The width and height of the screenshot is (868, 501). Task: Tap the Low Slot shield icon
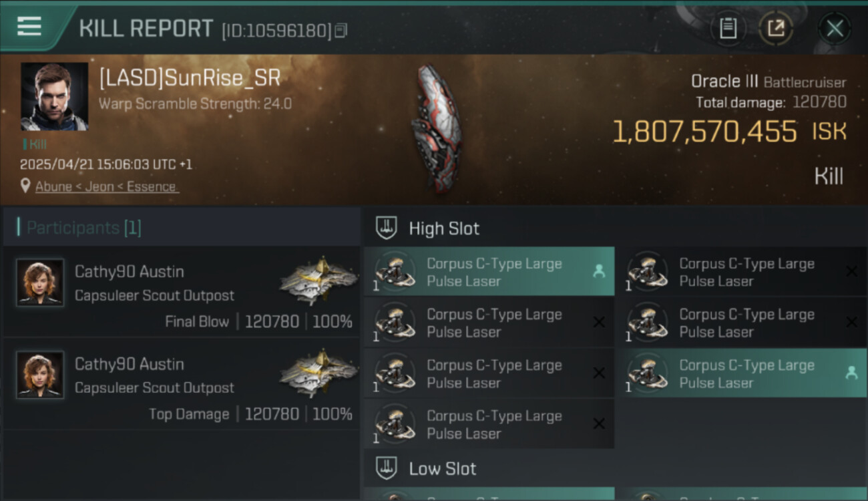(x=387, y=468)
